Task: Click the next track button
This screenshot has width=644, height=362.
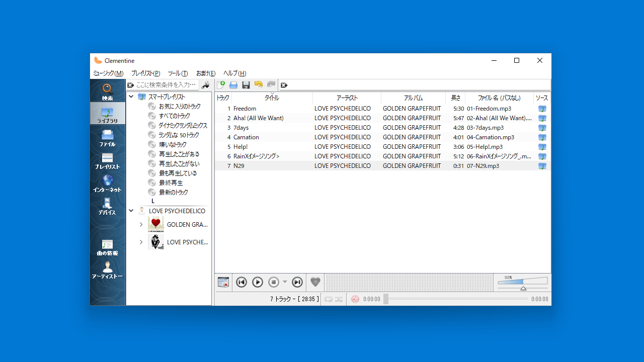Action: (x=297, y=283)
